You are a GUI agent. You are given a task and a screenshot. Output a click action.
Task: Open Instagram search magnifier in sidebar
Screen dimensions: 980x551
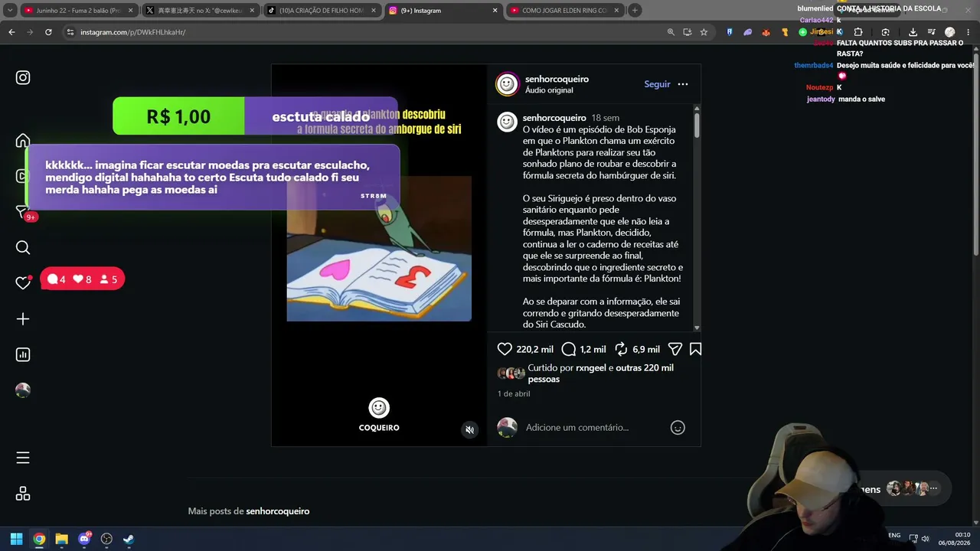[x=23, y=247]
